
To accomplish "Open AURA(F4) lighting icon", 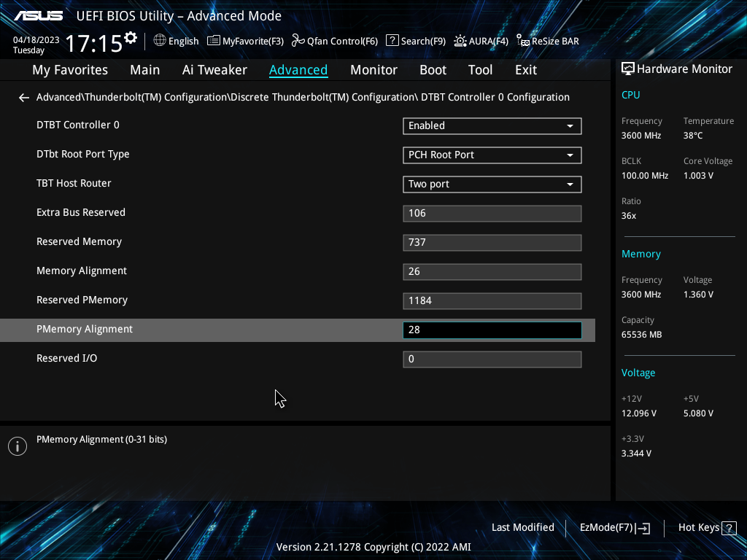I will 460,41.
